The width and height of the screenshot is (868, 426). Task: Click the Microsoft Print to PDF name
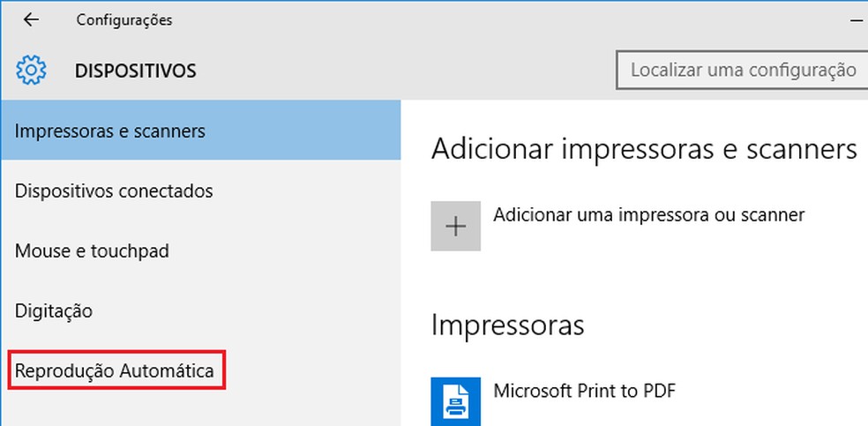pyautogui.click(x=584, y=390)
